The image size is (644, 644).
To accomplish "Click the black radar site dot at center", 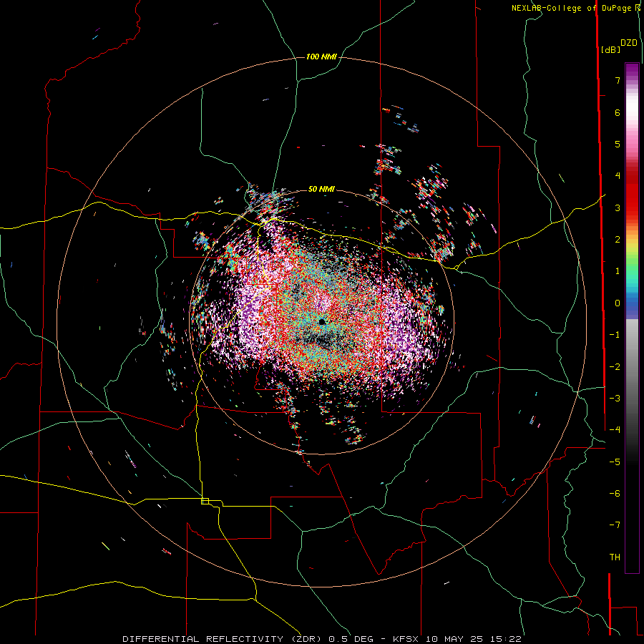I will click(323, 322).
